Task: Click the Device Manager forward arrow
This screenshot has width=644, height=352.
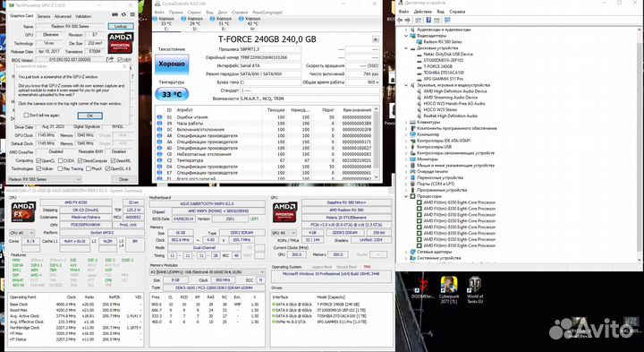Action: 408,20
